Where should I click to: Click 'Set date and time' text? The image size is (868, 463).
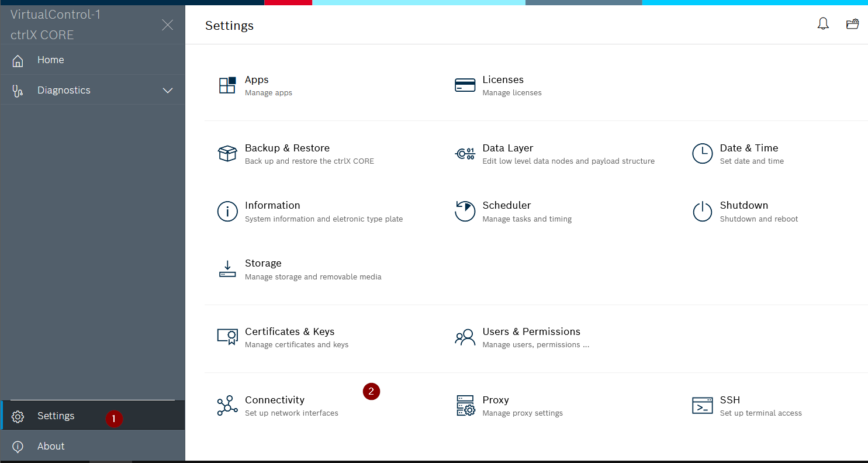tap(752, 161)
